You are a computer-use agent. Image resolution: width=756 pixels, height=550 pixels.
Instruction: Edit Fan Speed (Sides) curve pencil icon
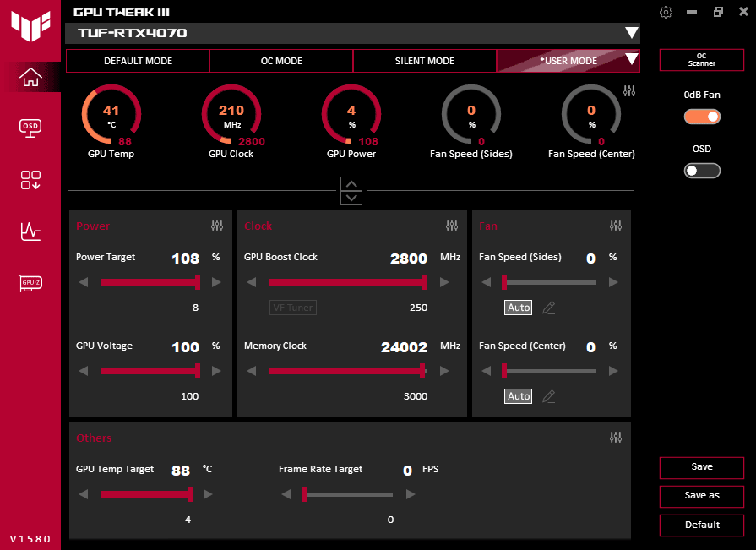549,308
